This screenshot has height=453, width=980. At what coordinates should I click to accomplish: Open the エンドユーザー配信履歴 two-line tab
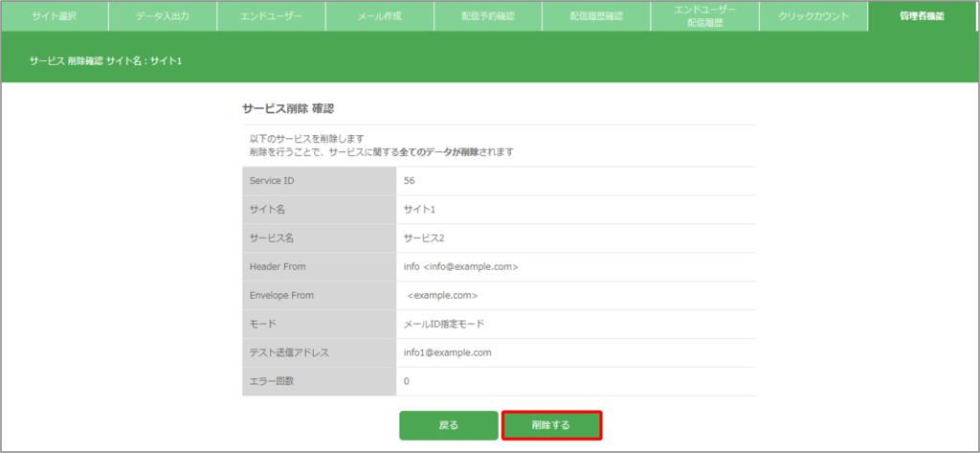pyautogui.click(x=704, y=16)
